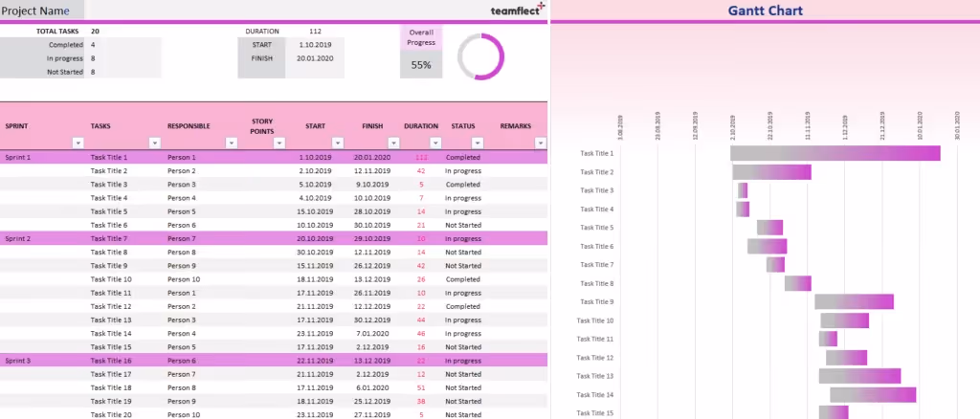Open the SPRINT column filter dropdown
The height and width of the screenshot is (419, 980).
coord(78,143)
